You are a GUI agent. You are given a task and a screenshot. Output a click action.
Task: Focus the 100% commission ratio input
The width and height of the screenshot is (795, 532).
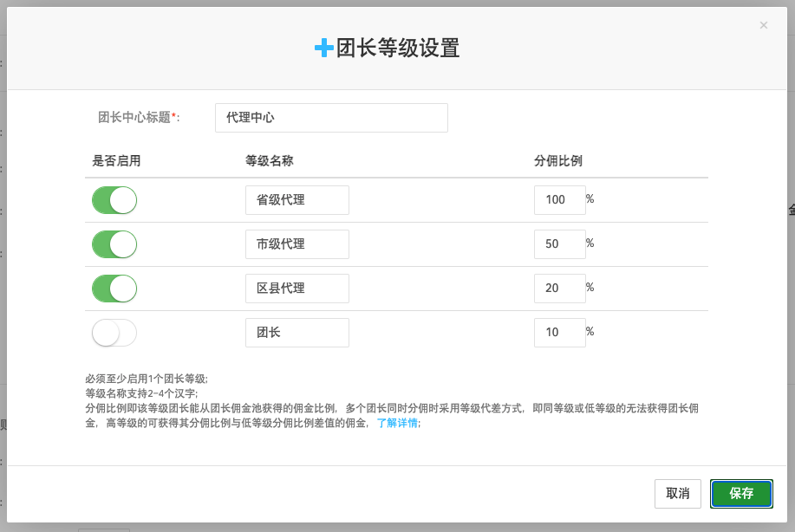[x=559, y=200]
